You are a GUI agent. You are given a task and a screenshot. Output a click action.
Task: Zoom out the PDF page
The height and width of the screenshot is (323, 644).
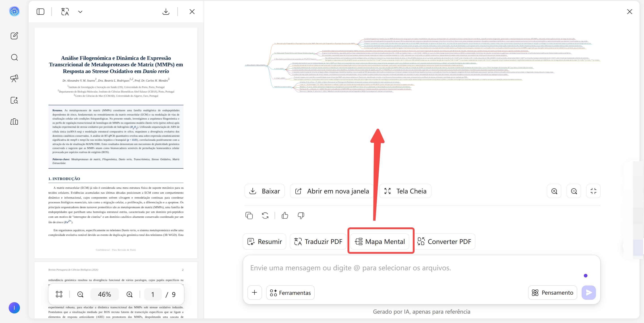80,294
